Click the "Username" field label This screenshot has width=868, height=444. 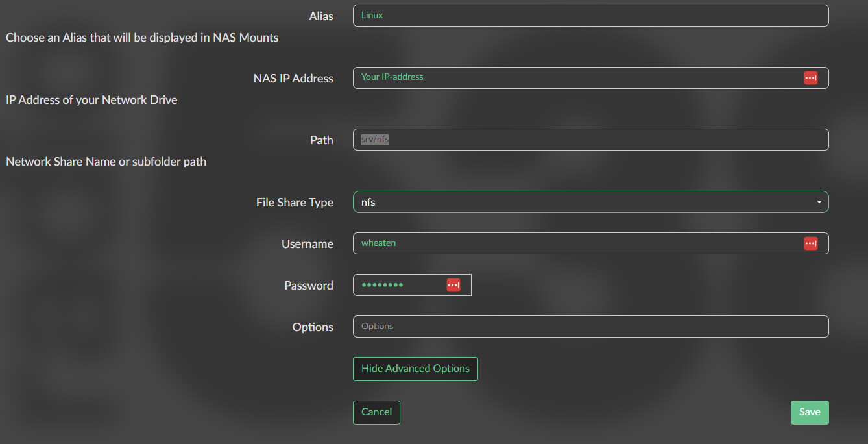click(x=307, y=244)
